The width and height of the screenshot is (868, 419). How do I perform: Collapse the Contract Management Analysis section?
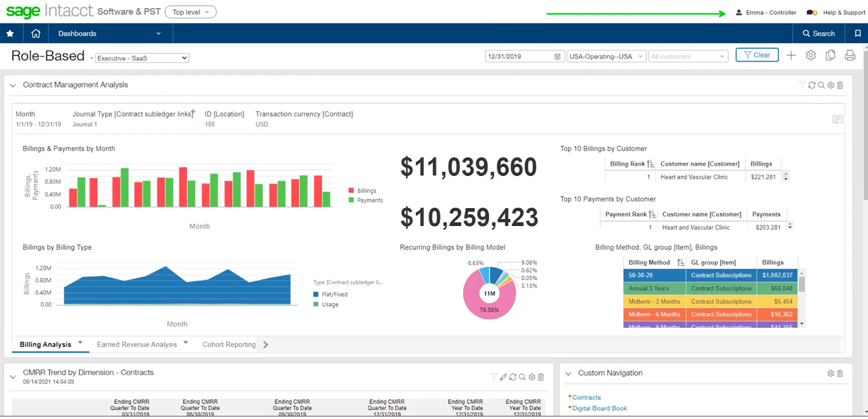pos(13,85)
